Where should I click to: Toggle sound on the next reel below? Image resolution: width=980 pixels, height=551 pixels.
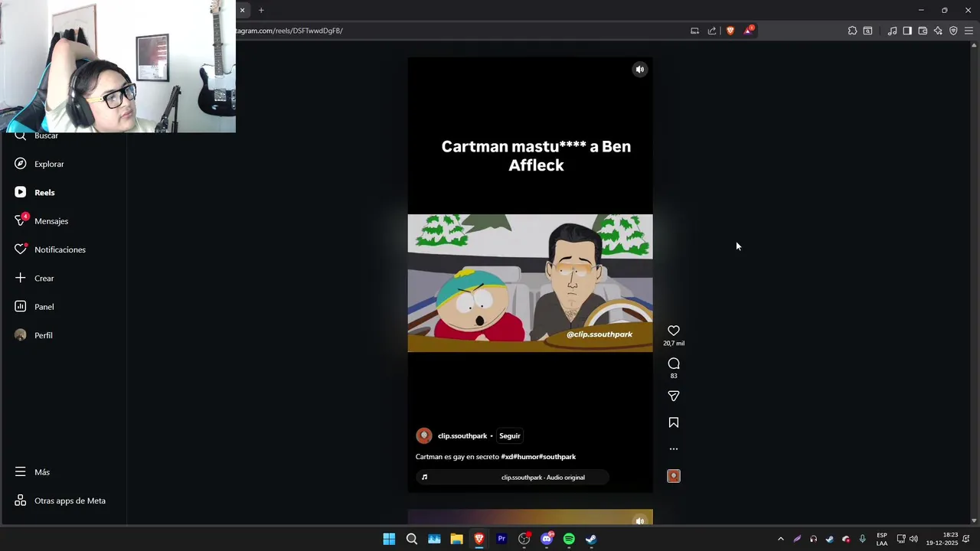click(x=640, y=520)
